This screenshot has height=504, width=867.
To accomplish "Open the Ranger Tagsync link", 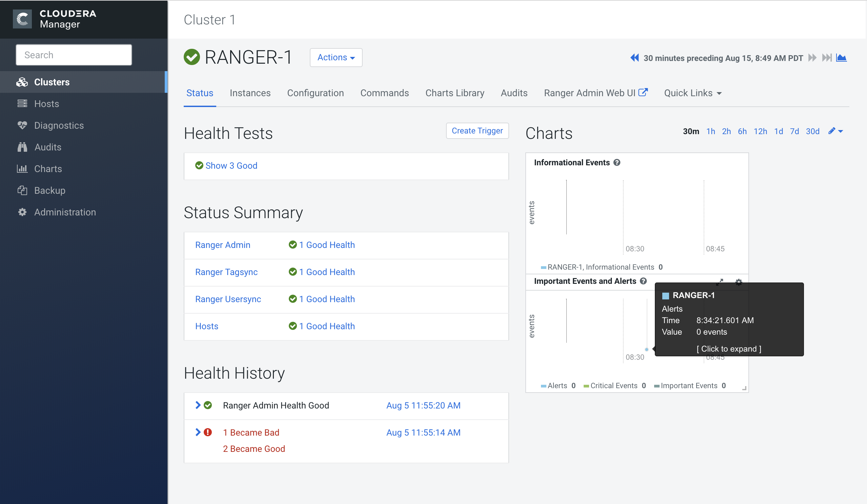I will [226, 272].
